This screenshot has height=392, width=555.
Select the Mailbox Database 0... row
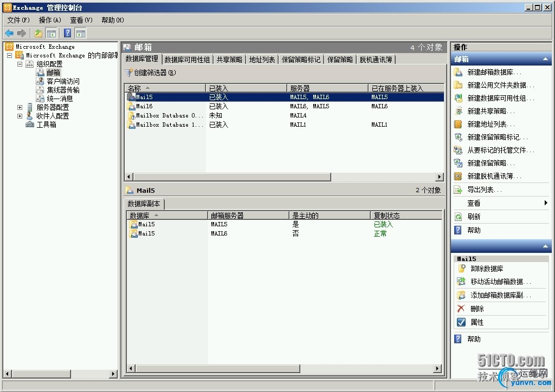(x=285, y=115)
